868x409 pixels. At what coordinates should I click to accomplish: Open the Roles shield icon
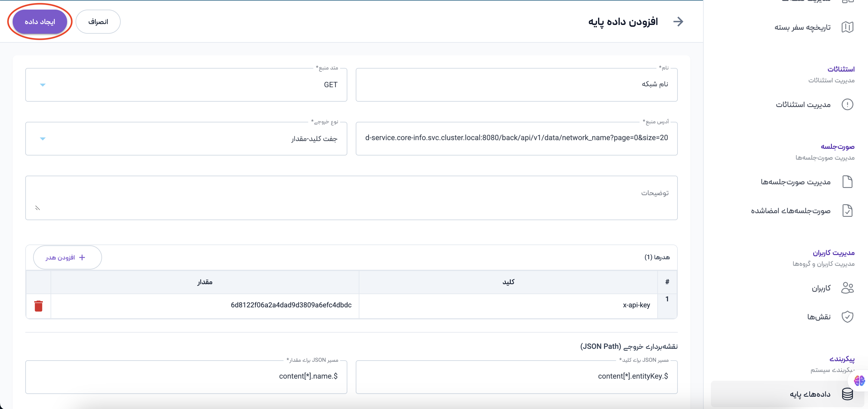(847, 317)
